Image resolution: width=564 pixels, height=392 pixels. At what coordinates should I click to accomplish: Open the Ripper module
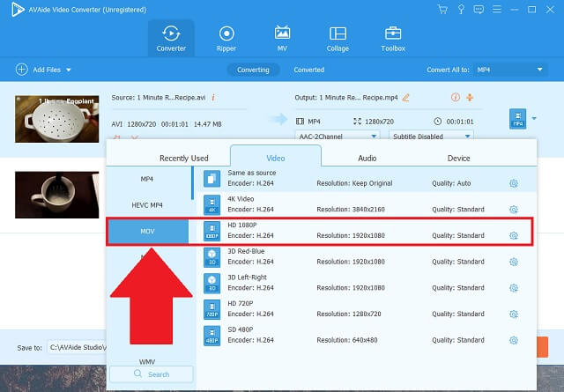(226, 39)
